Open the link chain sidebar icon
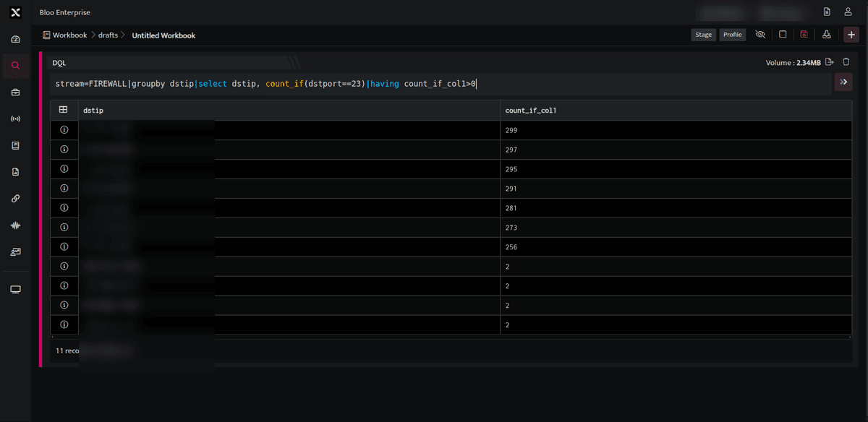 (x=15, y=198)
